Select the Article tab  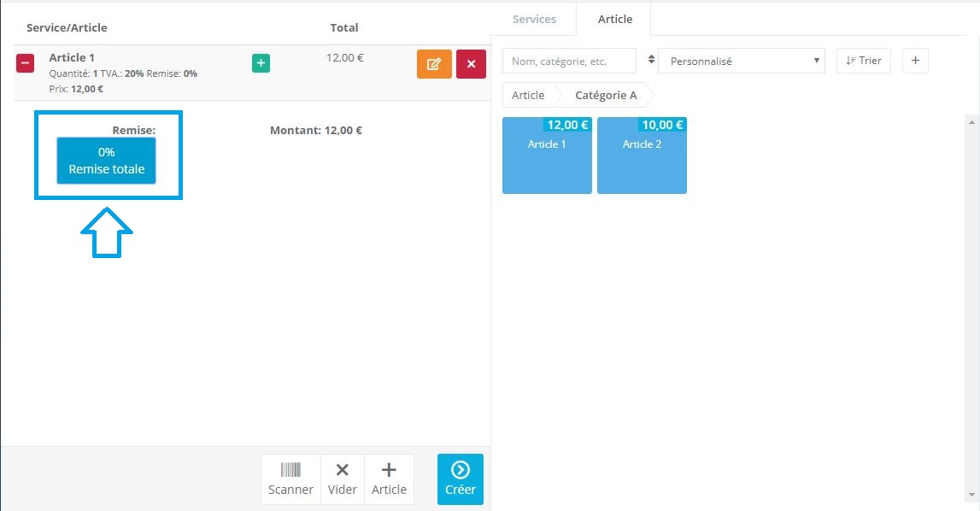tap(615, 20)
